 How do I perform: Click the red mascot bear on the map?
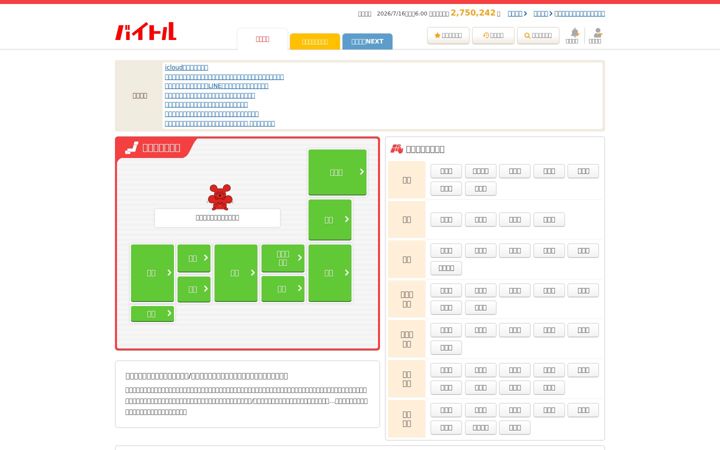click(x=220, y=197)
